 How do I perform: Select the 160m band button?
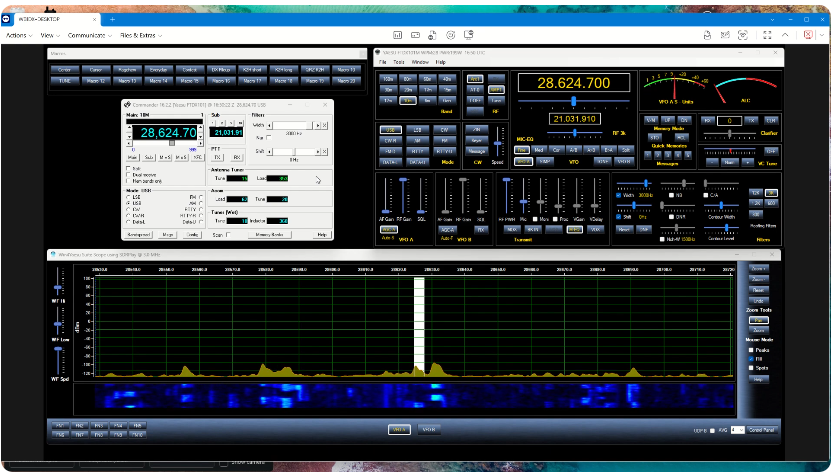[x=388, y=78]
